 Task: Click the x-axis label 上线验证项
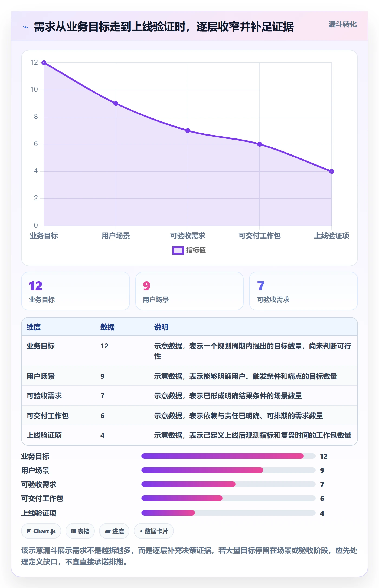click(x=332, y=236)
